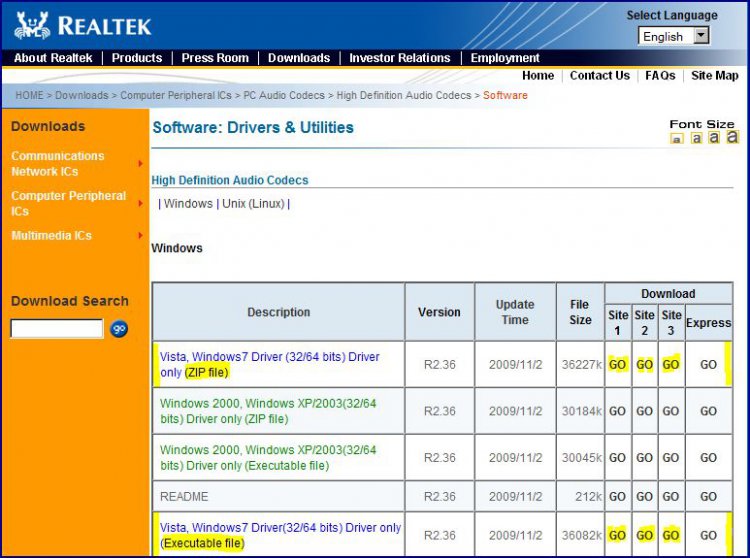Click Site 3 GO for XP ZIP file

671,411
